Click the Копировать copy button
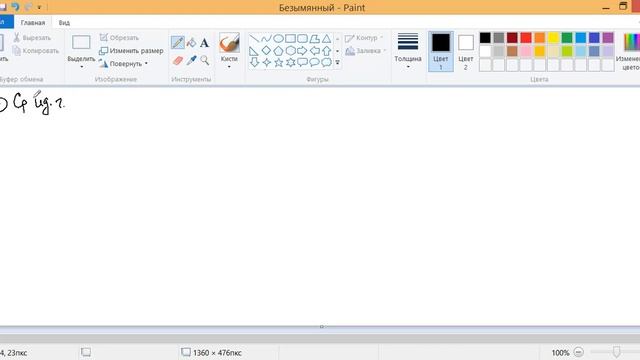Image resolution: width=640 pixels, height=360 pixels. pyautogui.click(x=36, y=51)
